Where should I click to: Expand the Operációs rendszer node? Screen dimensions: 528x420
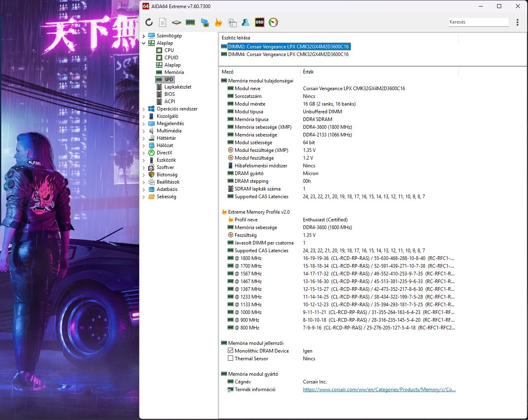(143, 109)
